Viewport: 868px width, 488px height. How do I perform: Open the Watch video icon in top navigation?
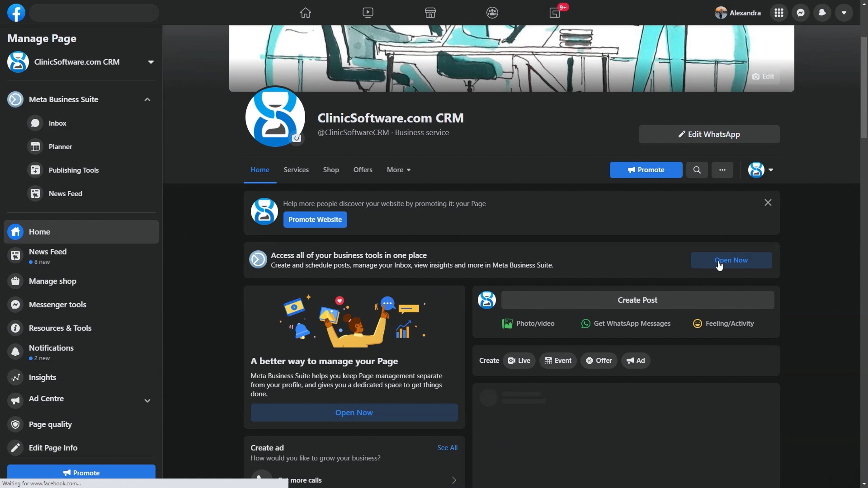tap(368, 12)
